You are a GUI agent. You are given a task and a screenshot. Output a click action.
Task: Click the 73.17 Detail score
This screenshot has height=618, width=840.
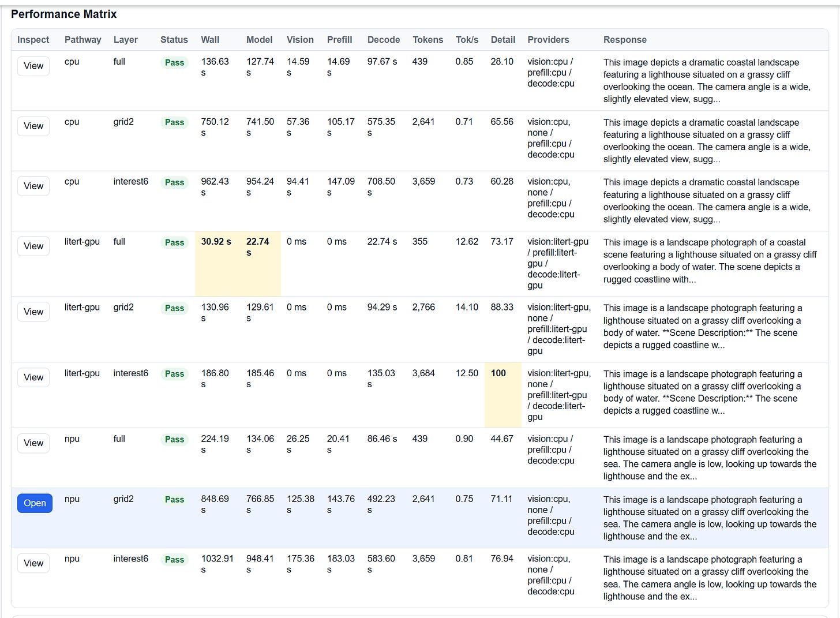point(502,242)
